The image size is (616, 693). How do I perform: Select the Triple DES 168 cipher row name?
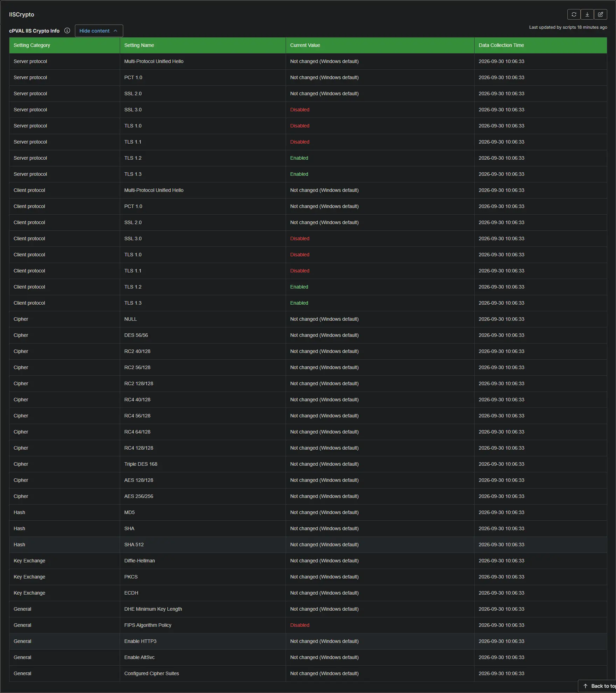tap(141, 464)
